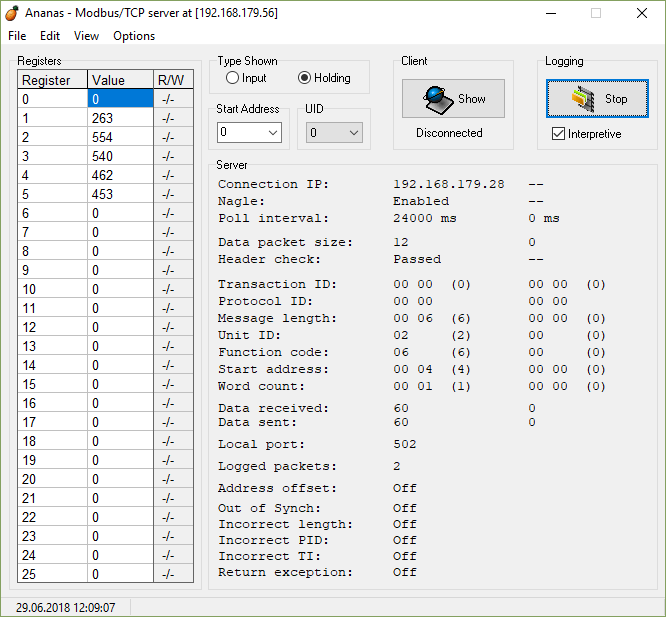Click the Nagle Enabled value
This screenshot has height=617, width=666.
coord(421,201)
